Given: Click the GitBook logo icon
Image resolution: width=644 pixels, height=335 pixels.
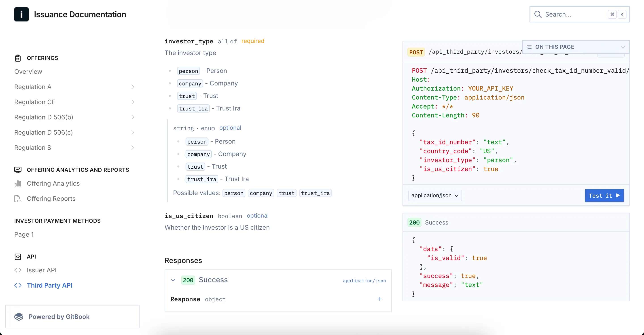Looking at the screenshot, I should (19, 317).
